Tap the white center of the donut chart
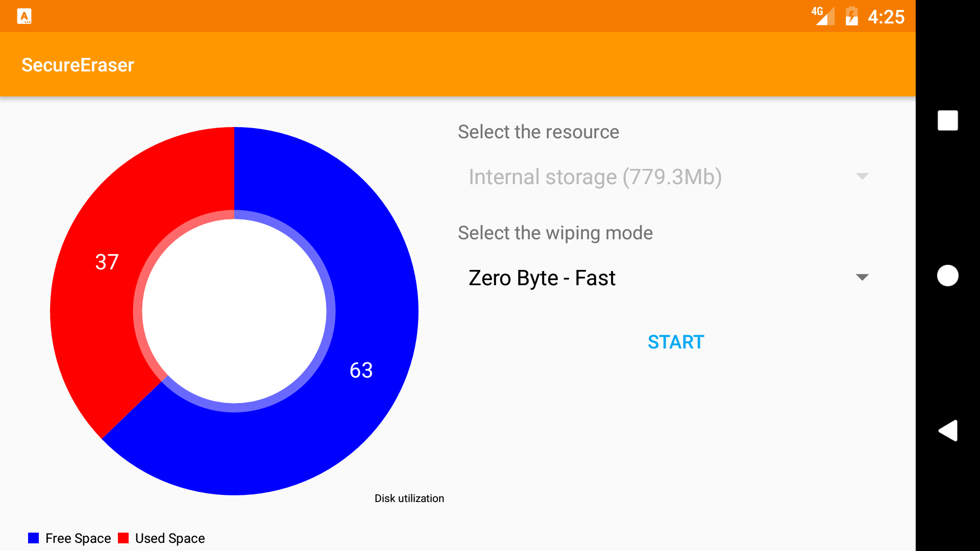This screenshot has height=551, width=980. pyautogui.click(x=234, y=311)
